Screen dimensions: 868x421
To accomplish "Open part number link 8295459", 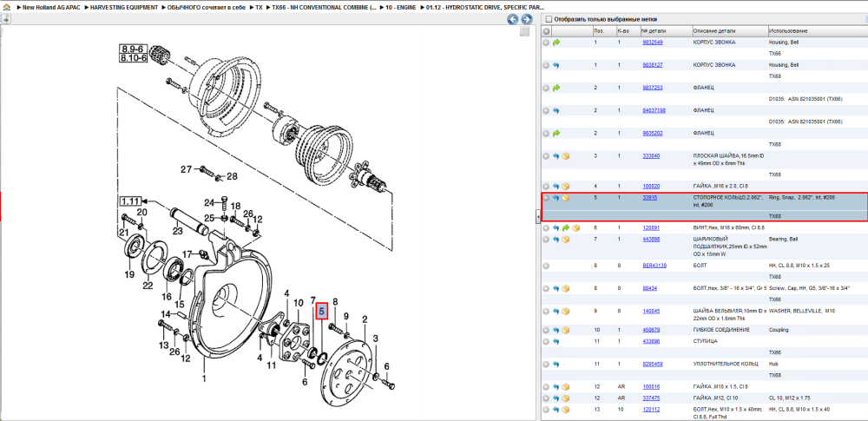I will tap(652, 364).
